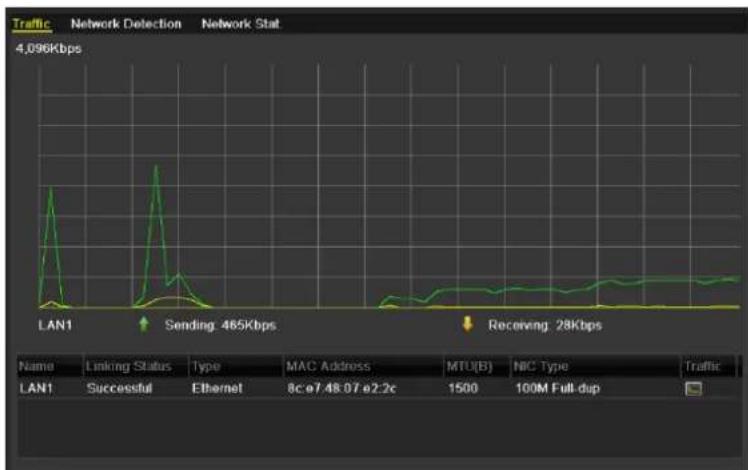Click the yellow Receiving arrow icon
Viewport: 748px width, 470px height.
[468, 324]
